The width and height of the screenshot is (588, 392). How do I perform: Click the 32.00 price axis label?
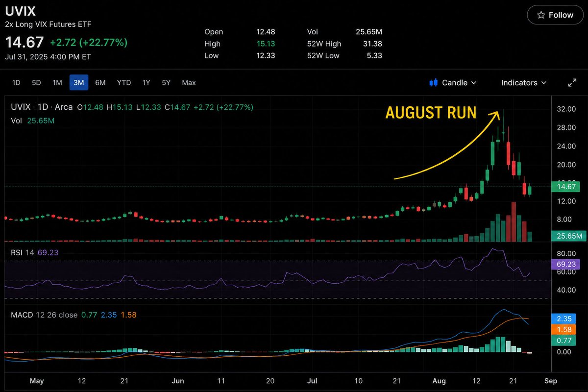tap(567, 109)
